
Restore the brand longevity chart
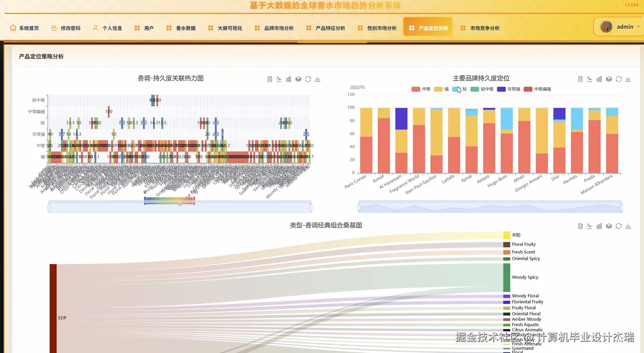point(618,79)
